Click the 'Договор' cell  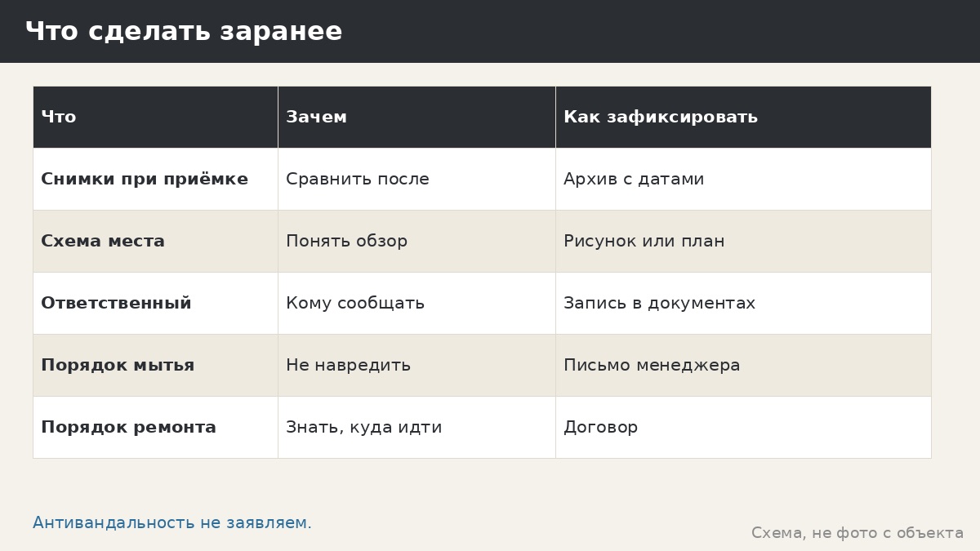[743, 427]
